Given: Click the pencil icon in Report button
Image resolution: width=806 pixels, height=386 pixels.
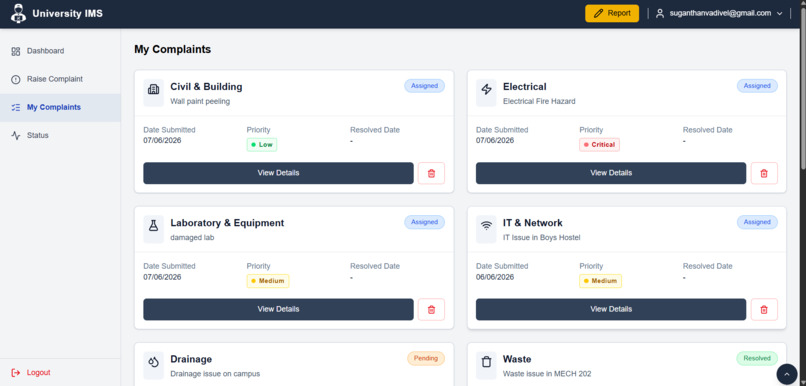Looking at the screenshot, I should [x=598, y=13].
